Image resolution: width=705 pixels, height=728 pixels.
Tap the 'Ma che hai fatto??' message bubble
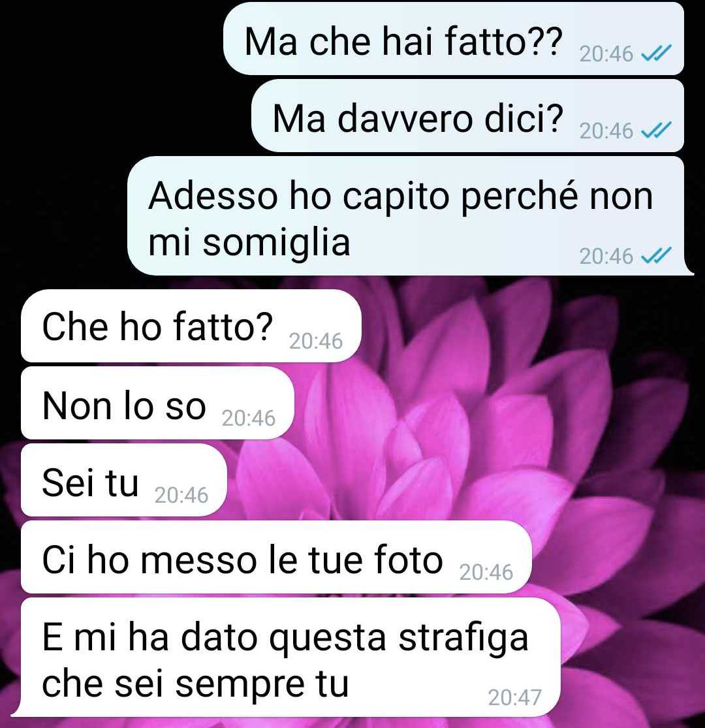click(454, 39)
